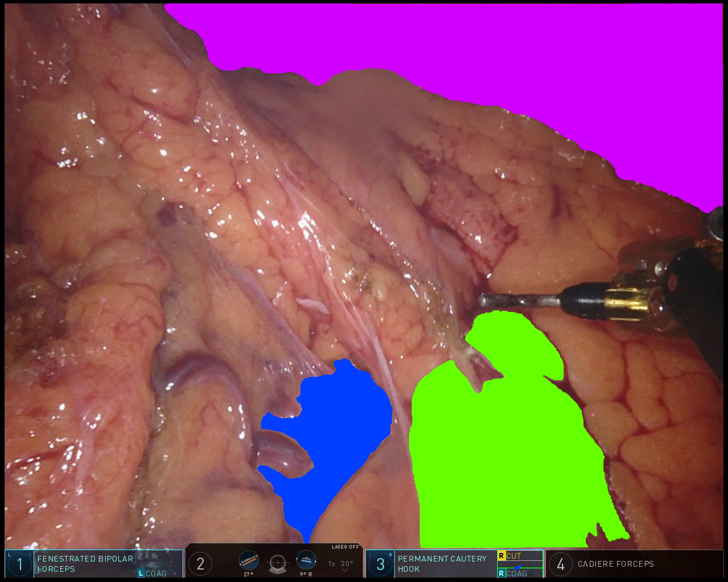Expand the 30° scope angle chevron
Screen dimensions: 728x582
345,571
